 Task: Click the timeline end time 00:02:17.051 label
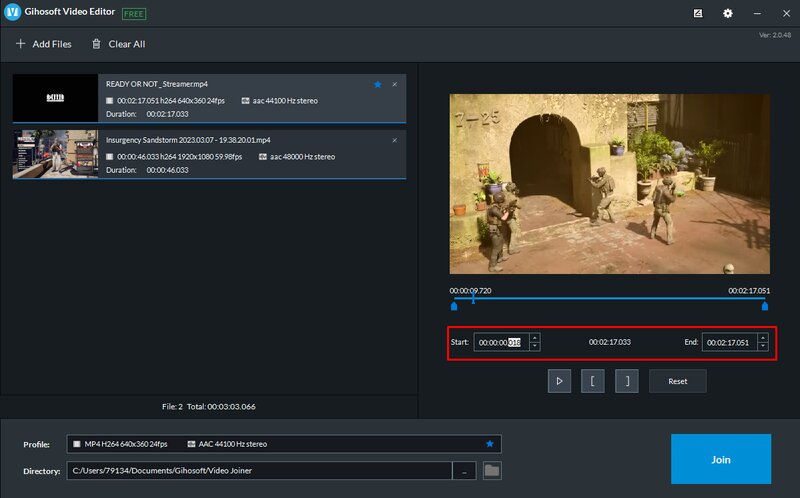pos(749,291)
